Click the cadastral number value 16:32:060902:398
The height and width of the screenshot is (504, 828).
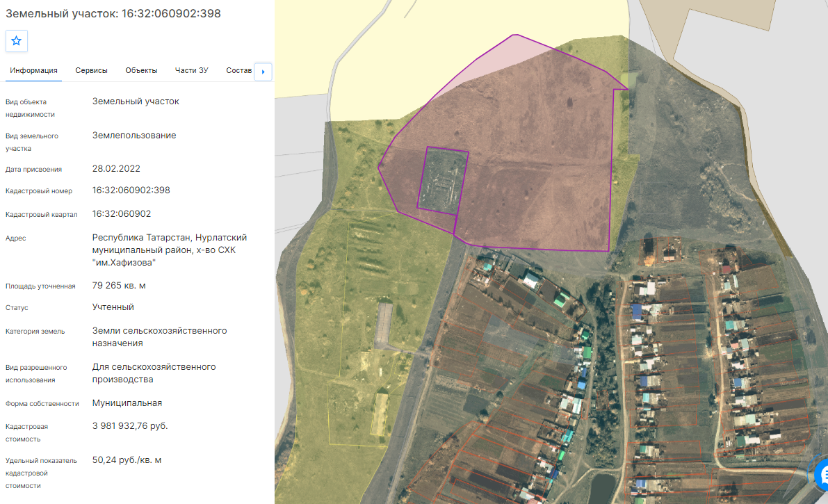click(131, 190)
